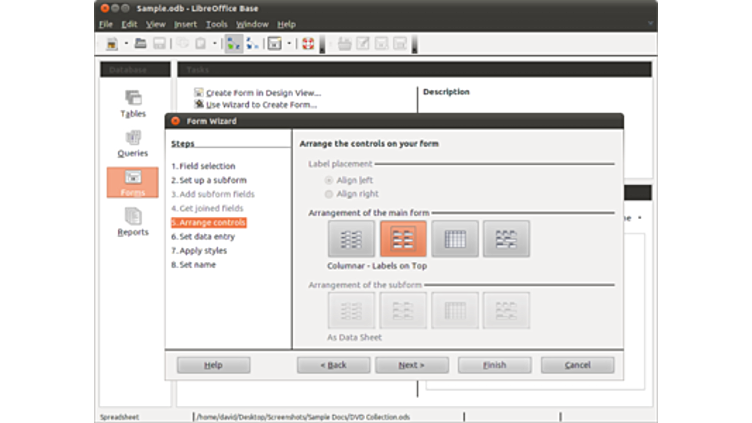
Task: Open the Tools menu
Action: (216, 24)
